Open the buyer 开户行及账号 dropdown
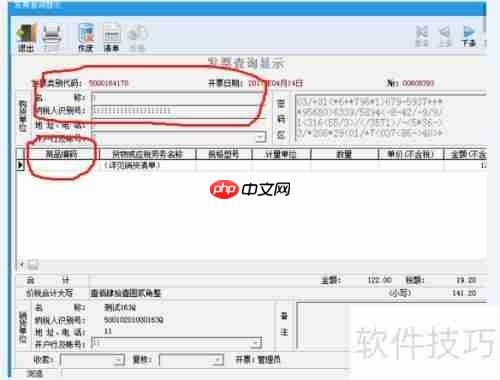The height and width of the screenshot is (380, 500). click(x=261, y=137)
